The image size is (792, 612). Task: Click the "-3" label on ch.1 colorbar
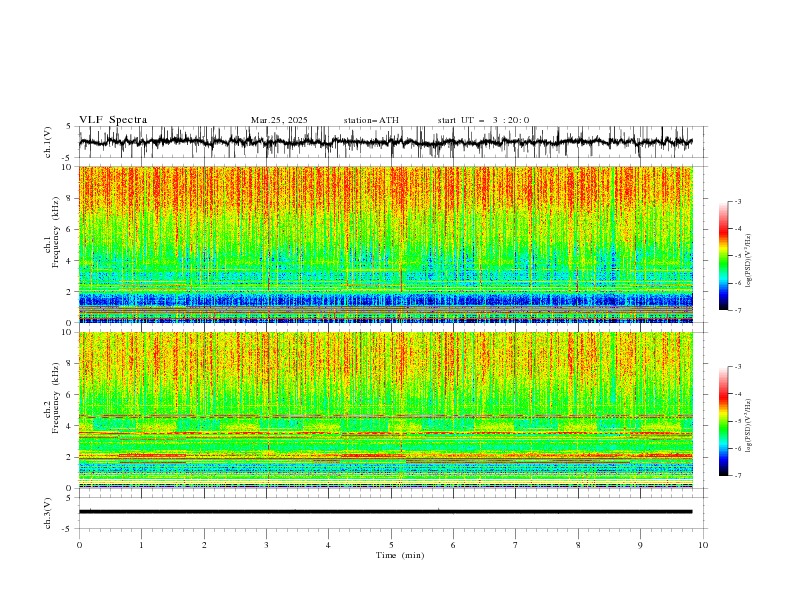click(738, 202)
